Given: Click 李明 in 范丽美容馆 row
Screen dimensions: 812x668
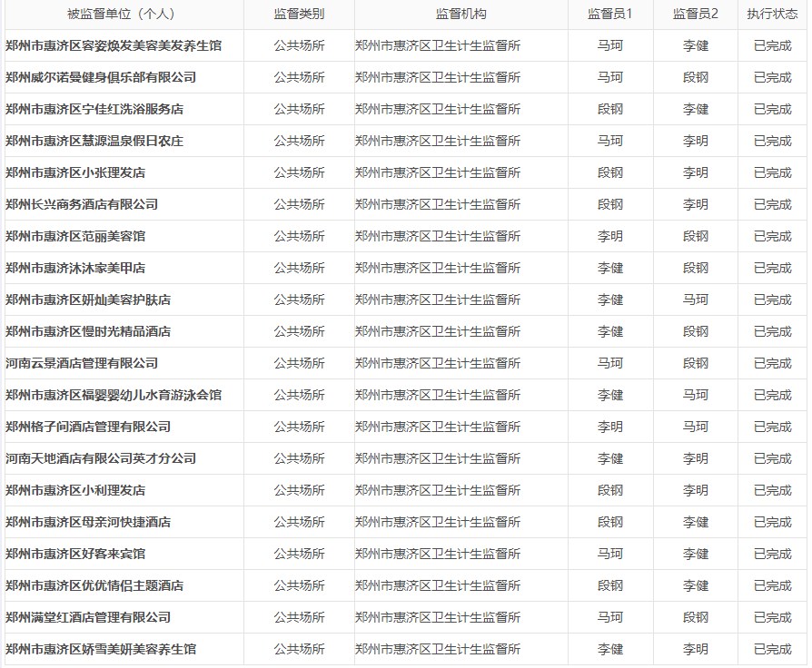Looking at the screenshot, I should (610, 236).
